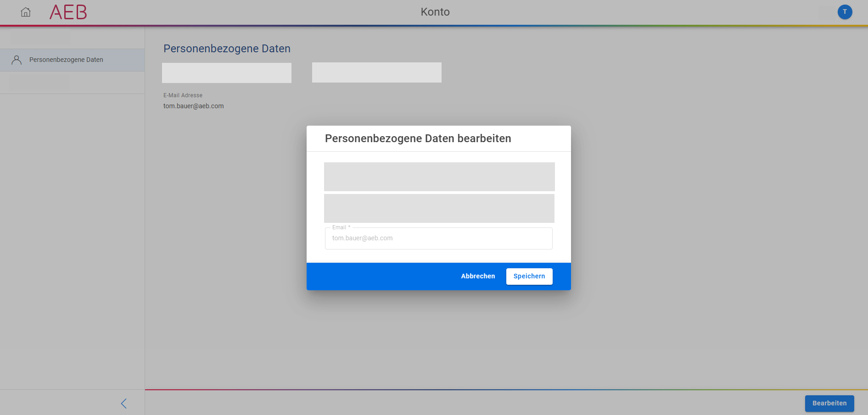Click the Bearbeiten button at bottom right
This screenshot has width=868, height=415.
pos(829,404)
